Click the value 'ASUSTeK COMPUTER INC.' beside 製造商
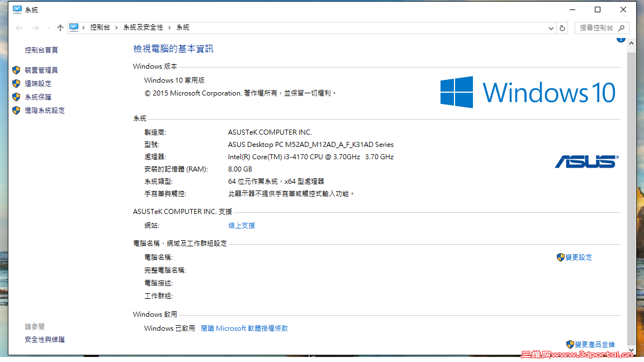Viewport: 644px width, 362px height. pyautogui.click(x=270, y=132)
